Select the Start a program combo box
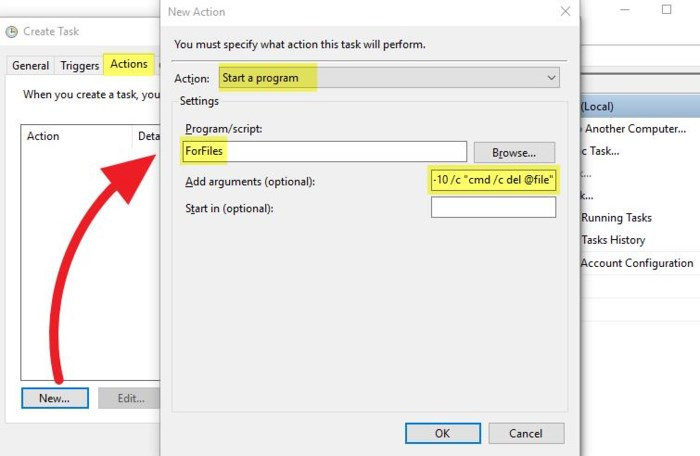This screenshot has height=456, width=700. coord(389,78)
